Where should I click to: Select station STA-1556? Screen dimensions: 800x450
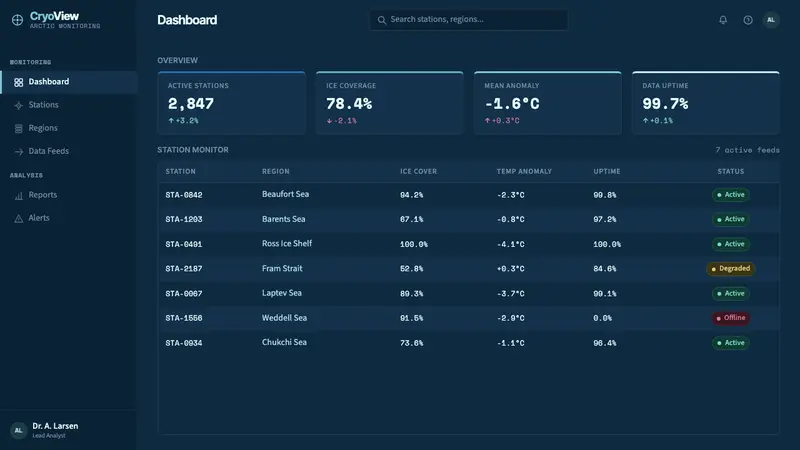[x=184, y=318]
